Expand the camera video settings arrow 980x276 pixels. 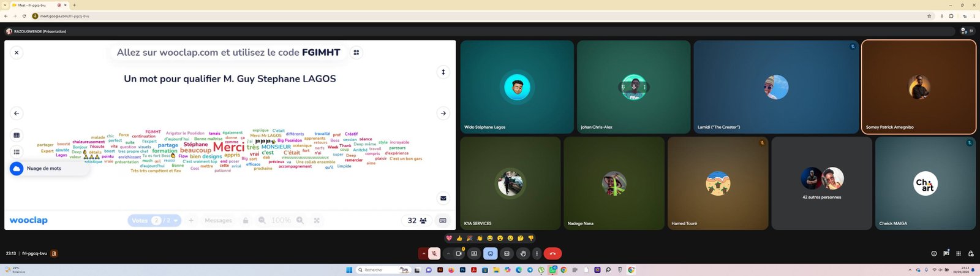click(448, 253)
